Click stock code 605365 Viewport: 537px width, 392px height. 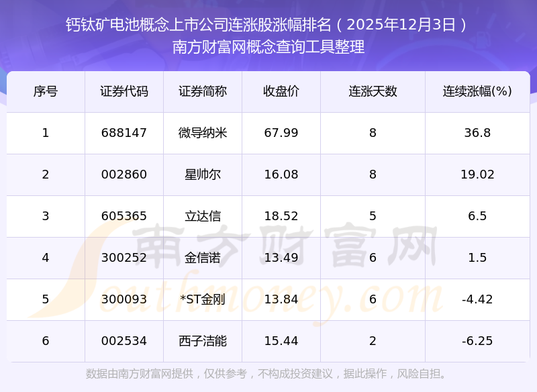(124, 216)
